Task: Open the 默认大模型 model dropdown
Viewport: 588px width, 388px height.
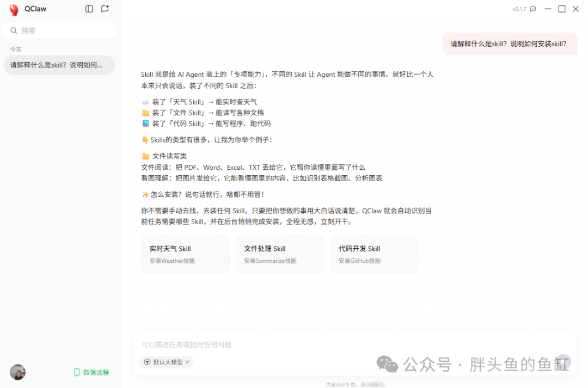Action: [167, 362]
